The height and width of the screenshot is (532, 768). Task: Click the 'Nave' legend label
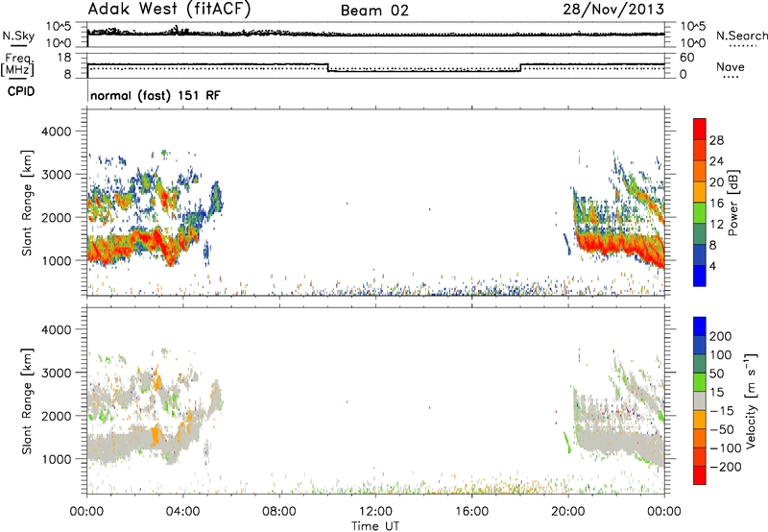[731, 67]
